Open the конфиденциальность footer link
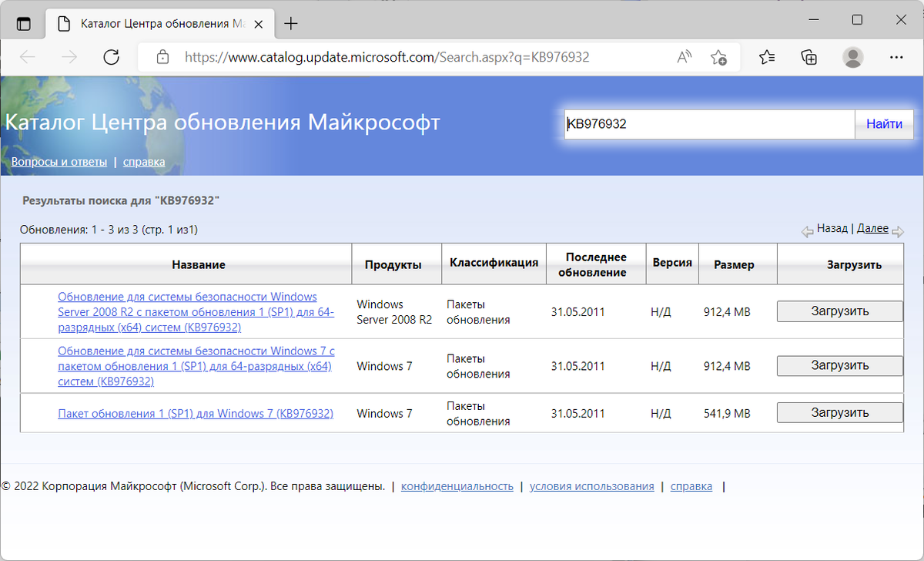The image size is (924, 561). point(457,486)
